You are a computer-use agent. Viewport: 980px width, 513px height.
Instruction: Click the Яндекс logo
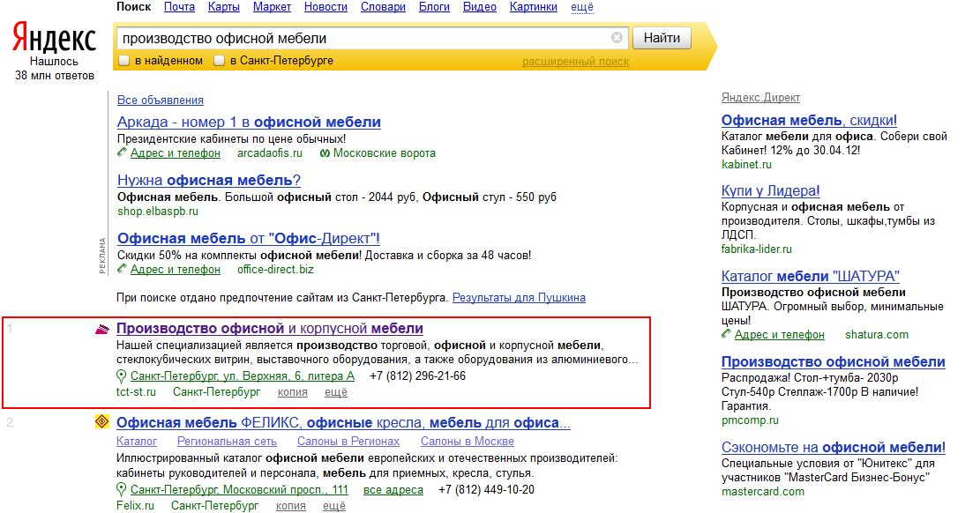point(55,39)
